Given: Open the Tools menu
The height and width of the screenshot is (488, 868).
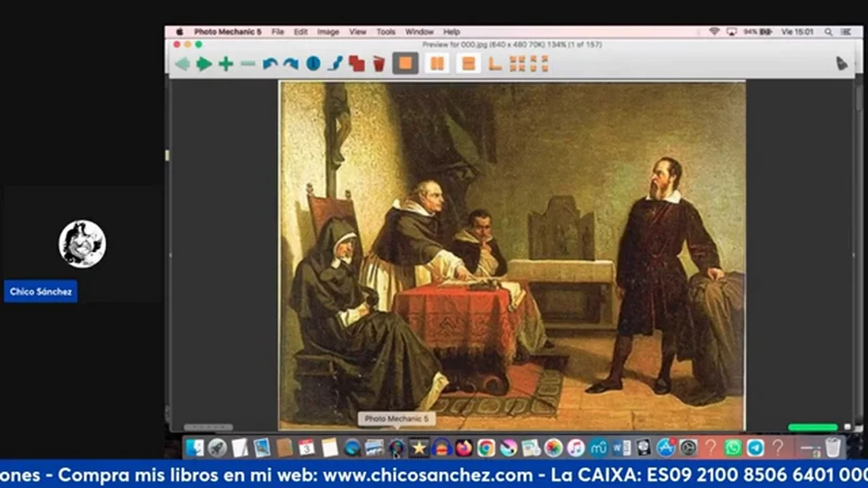Looking at the screenshot, I should coord(386,32).
